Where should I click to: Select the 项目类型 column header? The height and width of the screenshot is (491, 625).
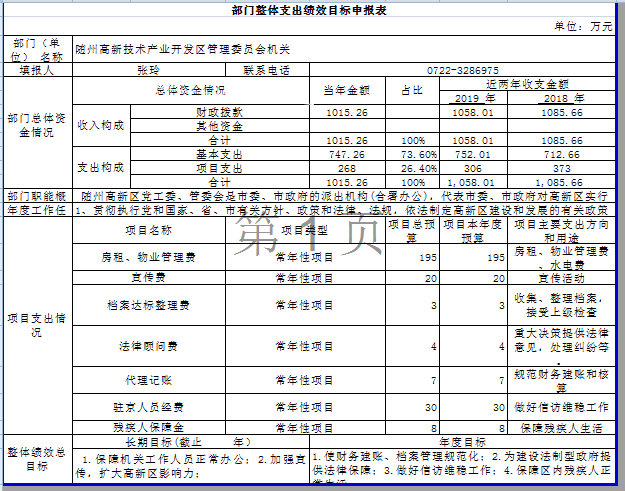tap(305, 230)
